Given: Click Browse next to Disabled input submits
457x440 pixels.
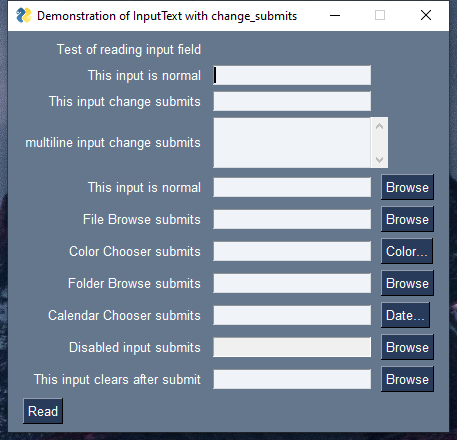Looking at the screenshot, I should [x=407, y=347].
